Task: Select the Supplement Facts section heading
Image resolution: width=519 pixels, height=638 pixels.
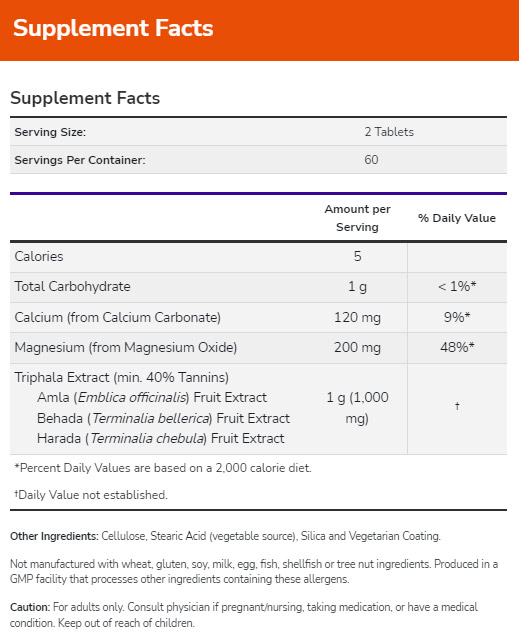Action: (x=85, y=98)
